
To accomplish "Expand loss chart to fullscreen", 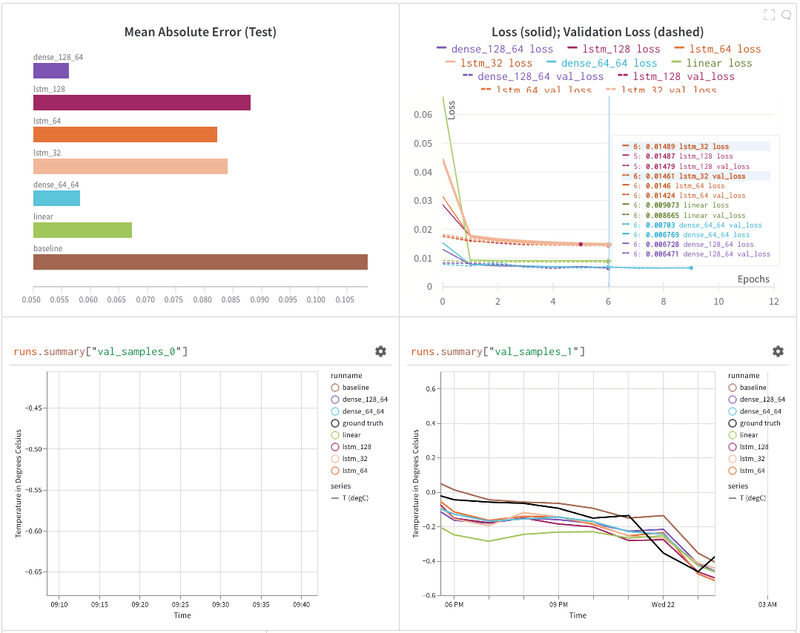I will coord(769,15).
